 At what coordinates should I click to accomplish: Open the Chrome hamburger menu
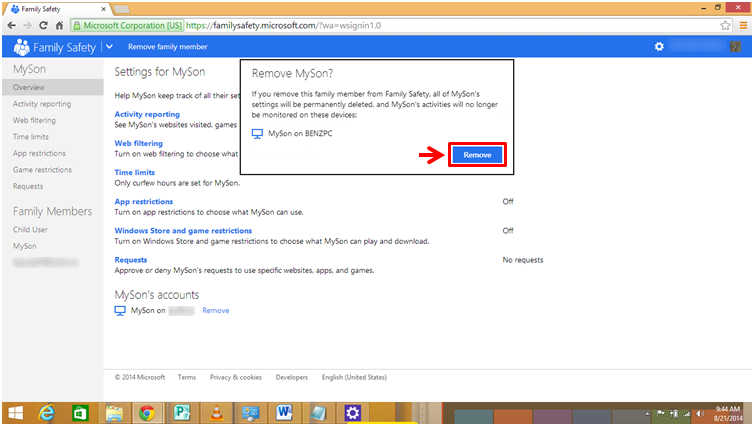tap(743, 25)
